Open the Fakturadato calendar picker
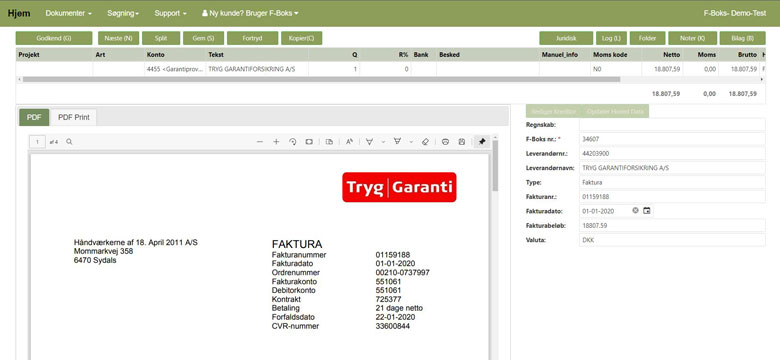Image resolution: width=780 pixels, height=360 pixels. coord(647,211)
